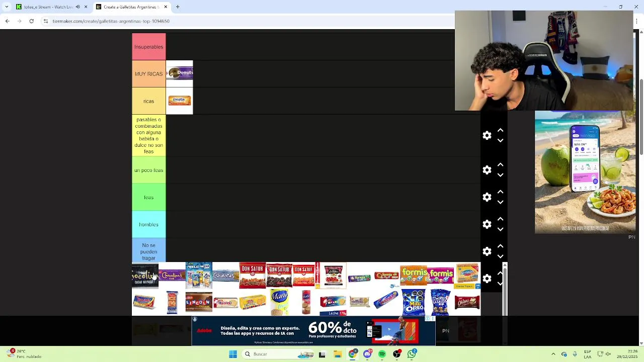Pick the Chocolinas Cacao Intenso image
The image size is (644, 362).
(145, 276)
